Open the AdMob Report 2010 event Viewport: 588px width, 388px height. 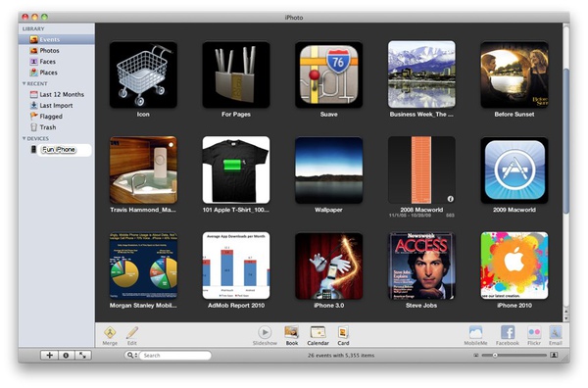click(236, 266)
